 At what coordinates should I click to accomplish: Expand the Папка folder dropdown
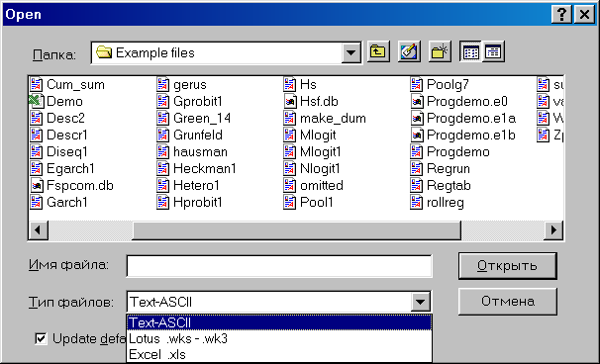coord(351,52)
